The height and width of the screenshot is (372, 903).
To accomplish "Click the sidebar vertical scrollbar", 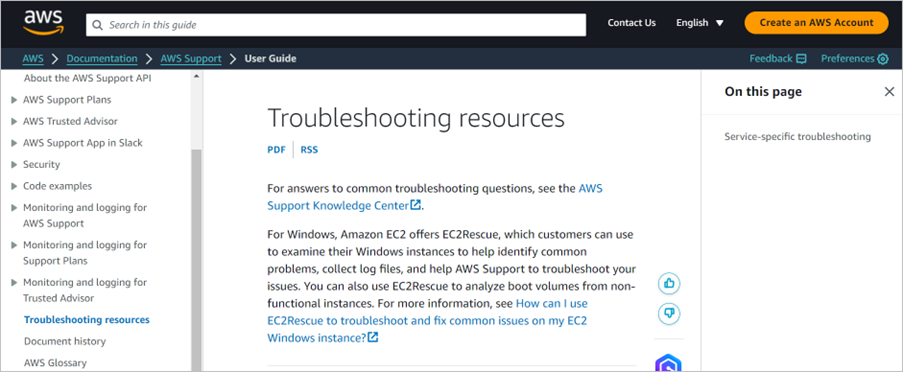I will point(196,259).
